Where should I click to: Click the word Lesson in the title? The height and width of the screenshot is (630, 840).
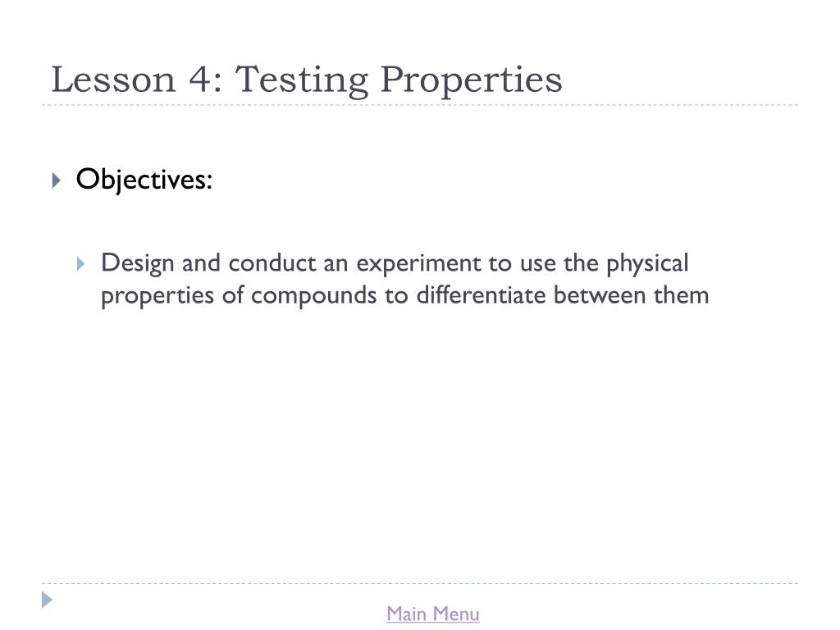113,80
